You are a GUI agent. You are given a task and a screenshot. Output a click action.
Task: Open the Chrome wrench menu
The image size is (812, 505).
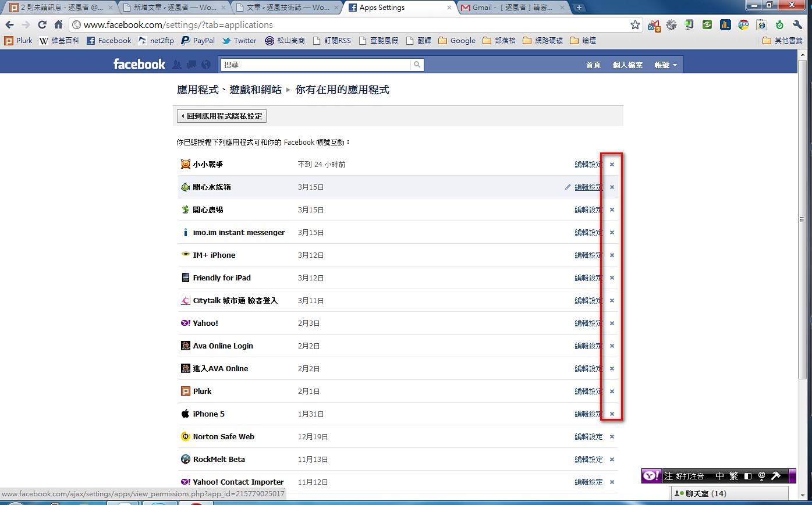(797, 25)
